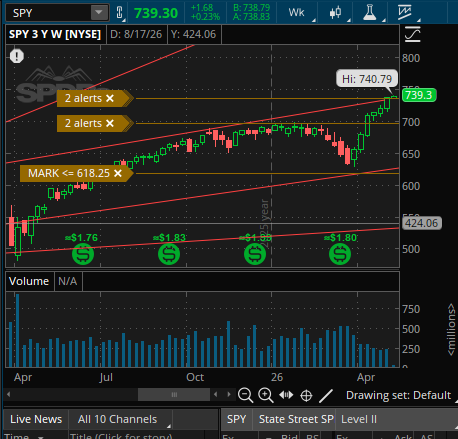Click the scroll-right arrow beside the thumb
This screenshot has width=458, height=439.
(x=229, y=395)
